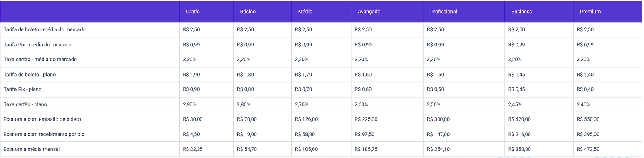Select the 'Tarifa de boleto - plano' row label
Screen dimensions: 644x158
click(30, 75)
